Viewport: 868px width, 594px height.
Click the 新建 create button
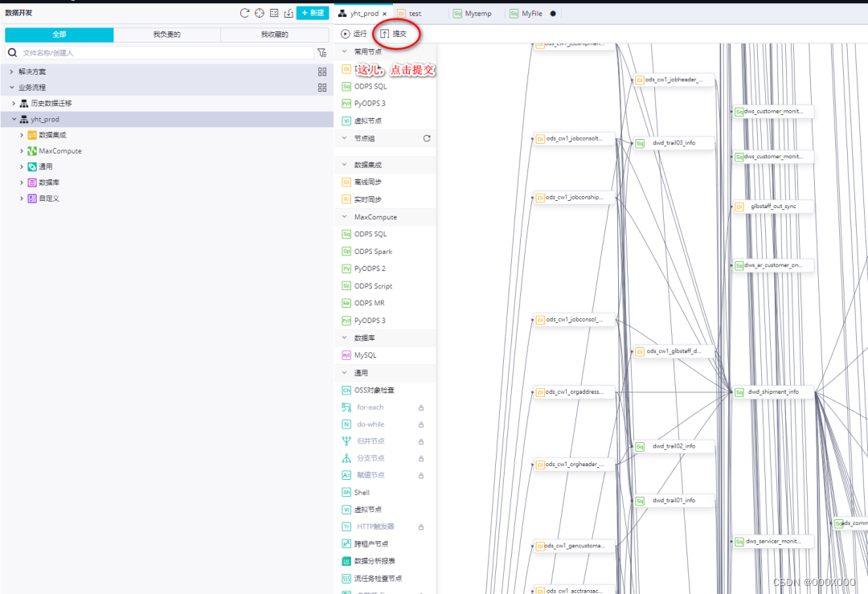pyautogui.click(x=313, y=13)
